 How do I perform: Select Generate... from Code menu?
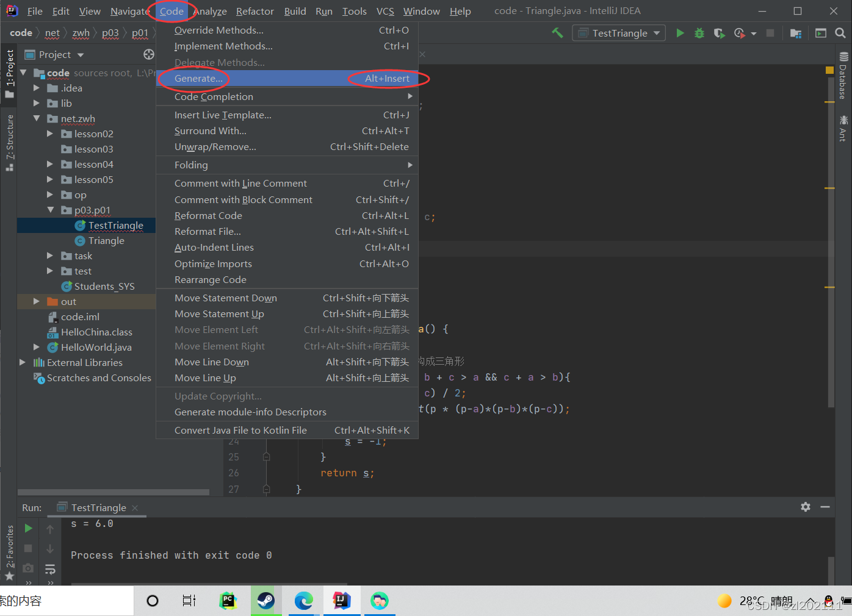(287, 78)
